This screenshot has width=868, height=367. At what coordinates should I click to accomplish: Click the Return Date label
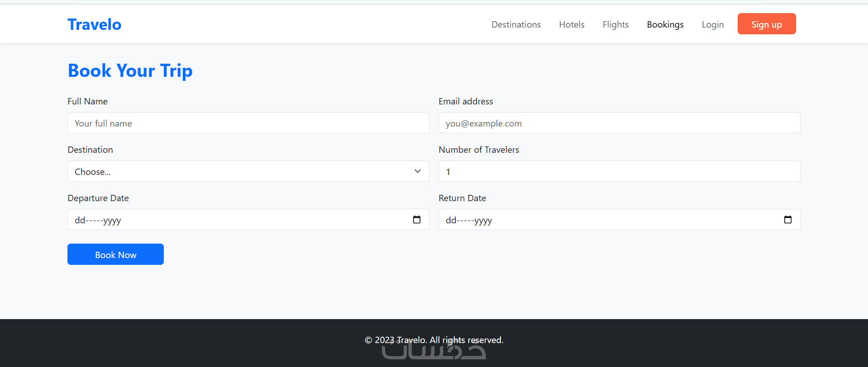[x=462, y=198]
